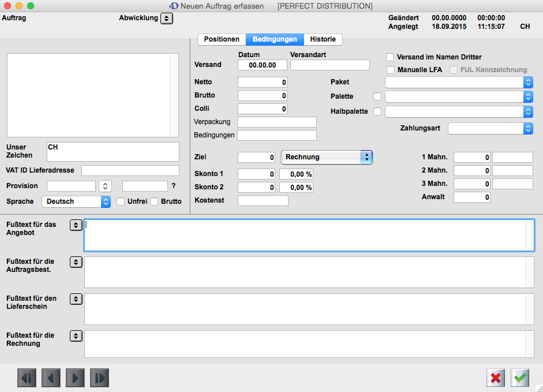Viewport: 543px width, 392px height.
Task: Go to previous record arrow icon
Action: click(51, 378)
